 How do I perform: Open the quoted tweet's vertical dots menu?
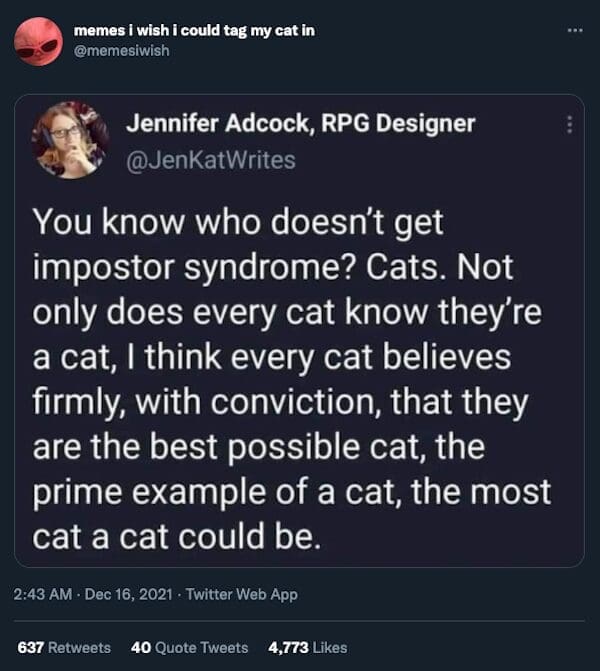click(x=570, y=125)
